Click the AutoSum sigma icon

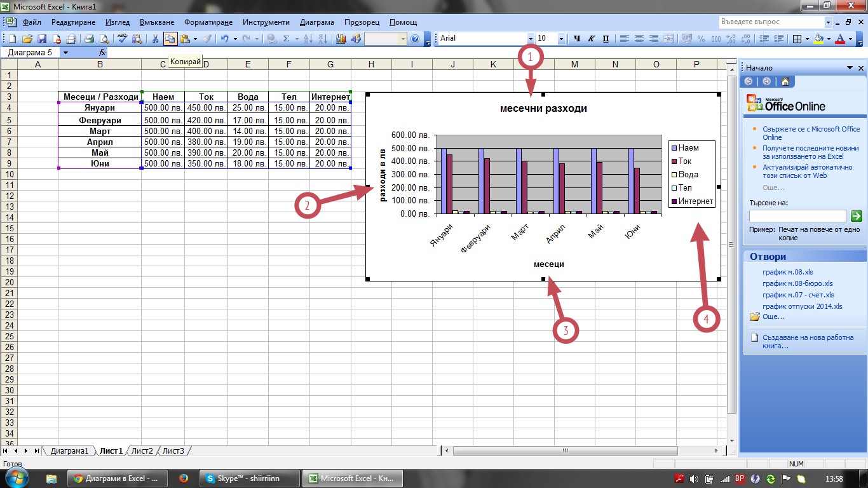(x=286, y=39)
